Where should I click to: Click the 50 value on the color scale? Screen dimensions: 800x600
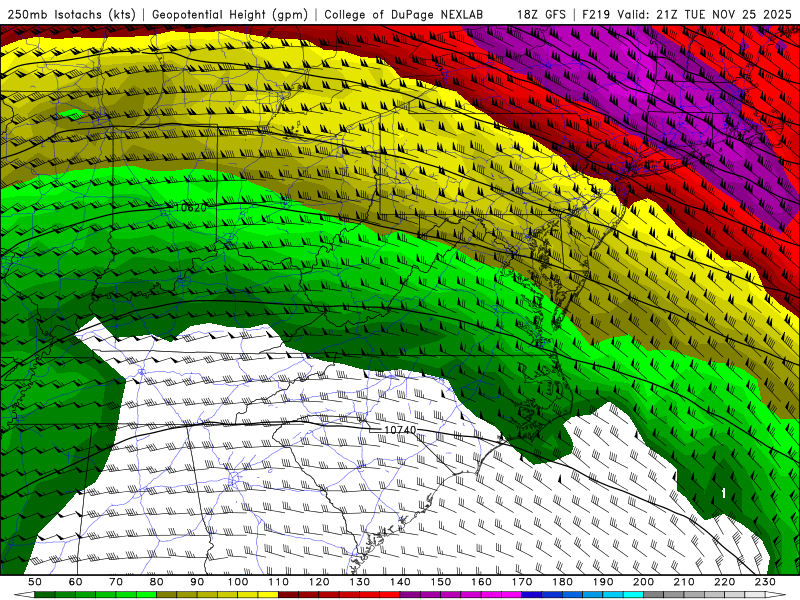35,582
